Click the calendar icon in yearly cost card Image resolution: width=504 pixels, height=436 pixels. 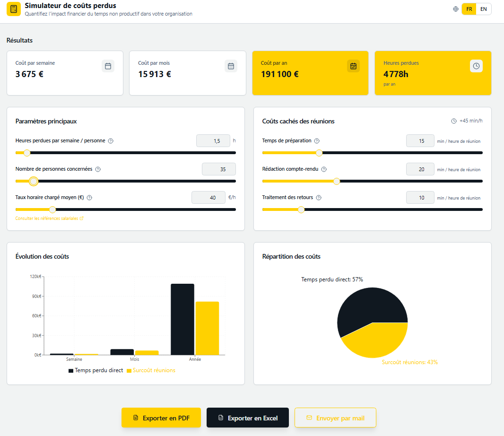pyautogui.click(x=353, y=66)
